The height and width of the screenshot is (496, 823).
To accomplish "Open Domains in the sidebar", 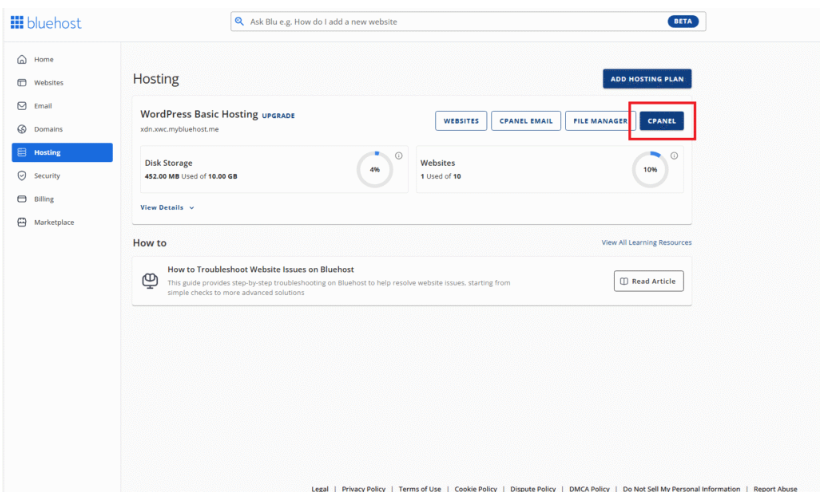I will click(x=62, y=129).
